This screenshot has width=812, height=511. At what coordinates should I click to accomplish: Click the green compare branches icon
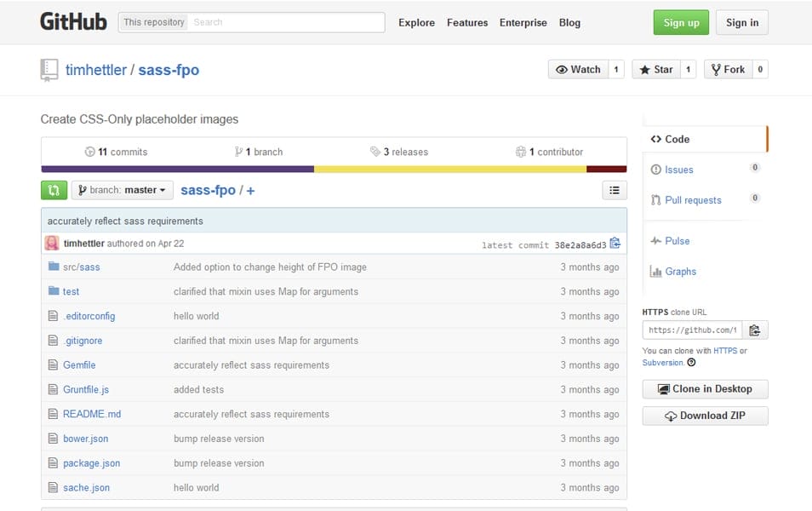click(54, 190)
